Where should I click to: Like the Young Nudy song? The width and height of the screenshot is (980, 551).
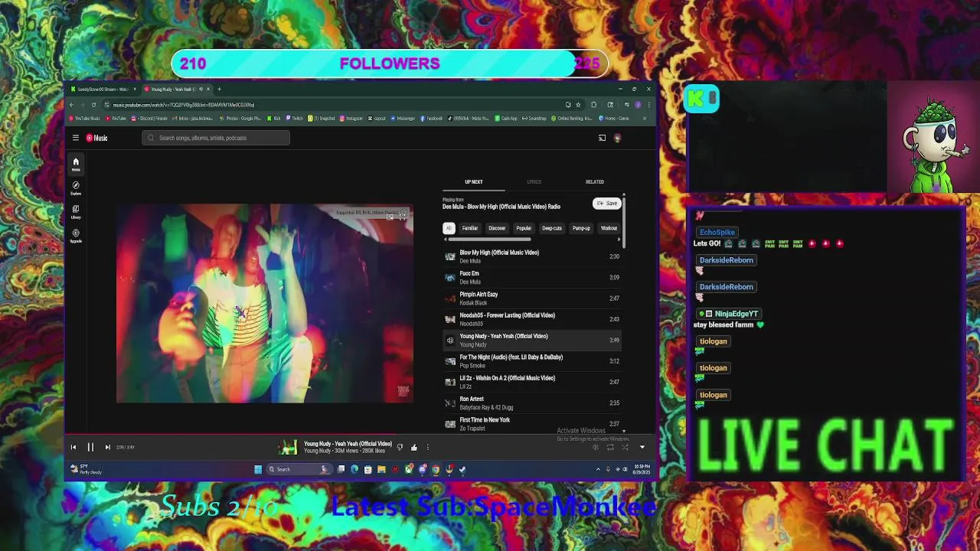tap(414, 447)
